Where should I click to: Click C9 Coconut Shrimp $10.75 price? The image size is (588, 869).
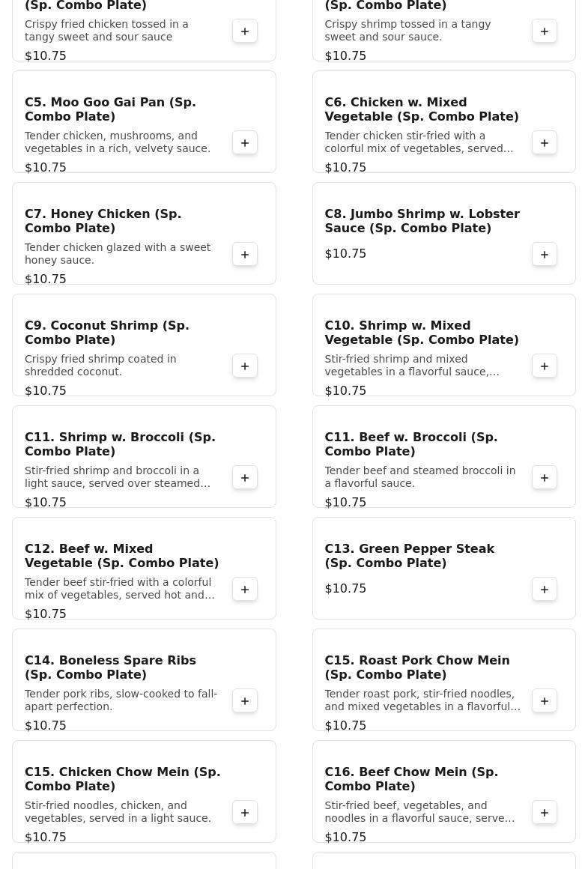coord(46,390)
